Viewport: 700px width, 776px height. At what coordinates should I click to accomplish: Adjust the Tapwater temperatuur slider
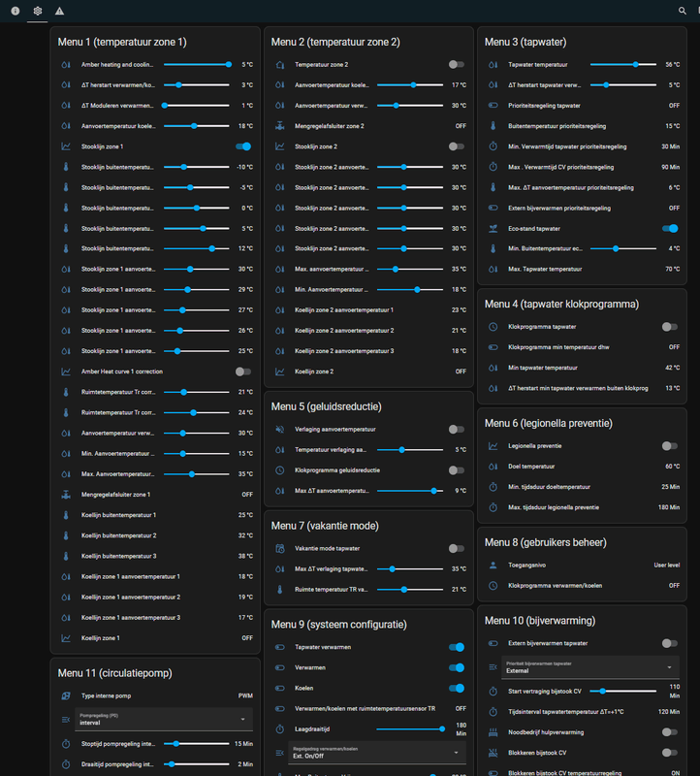[623, 64]
